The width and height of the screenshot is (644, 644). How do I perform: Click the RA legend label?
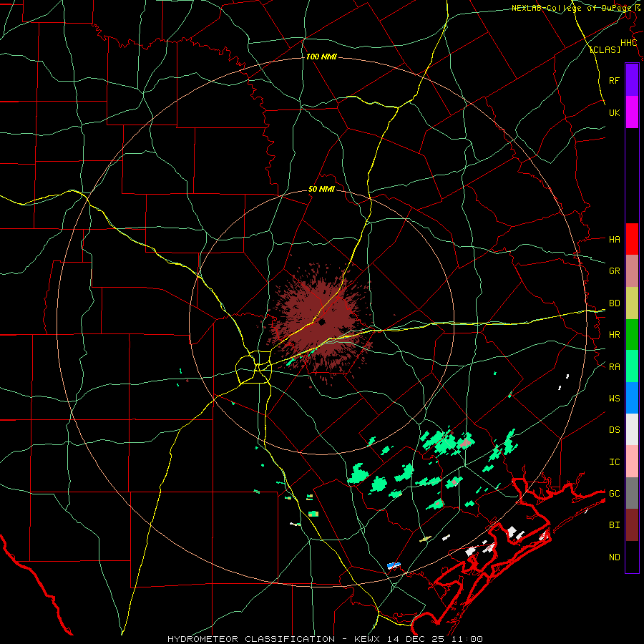coord(614,367)
